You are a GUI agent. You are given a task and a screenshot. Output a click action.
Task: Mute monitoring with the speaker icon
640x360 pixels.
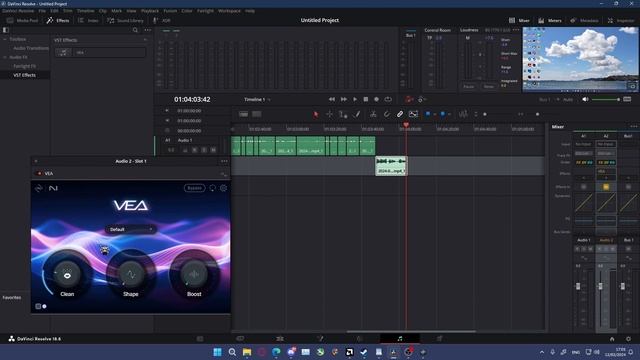pos(585,99)
